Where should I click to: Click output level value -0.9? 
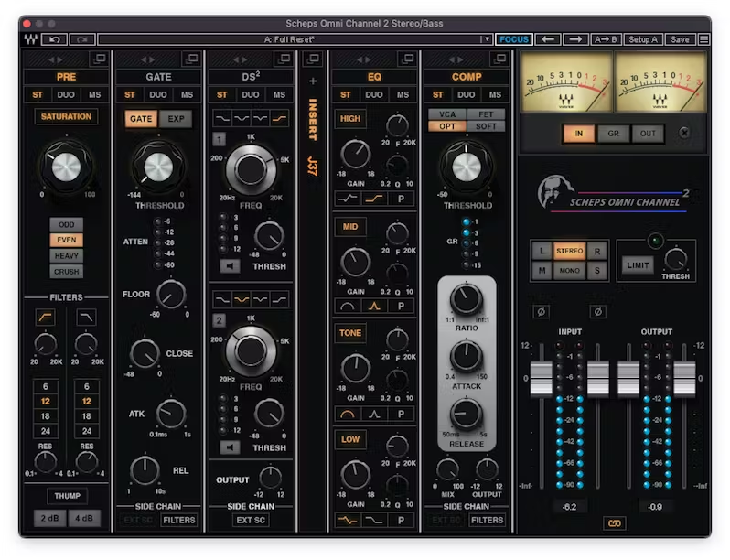coord(655,506)
